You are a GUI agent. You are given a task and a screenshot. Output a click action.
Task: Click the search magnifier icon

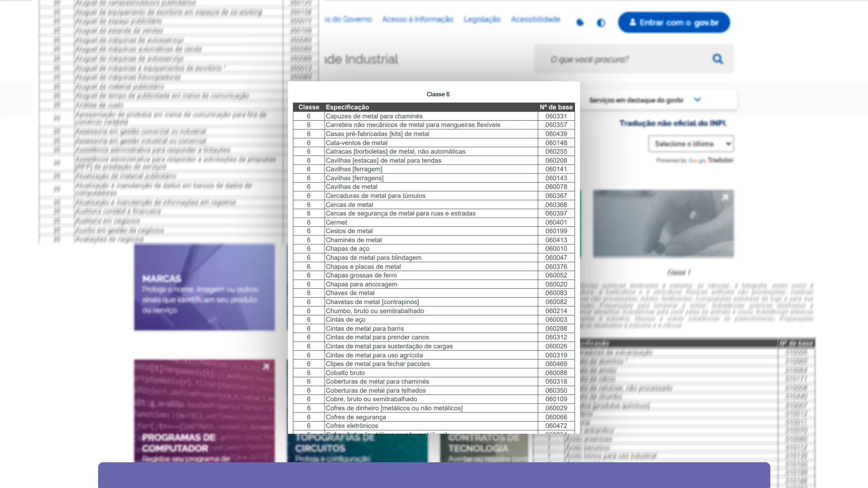(x=717, y=59)
